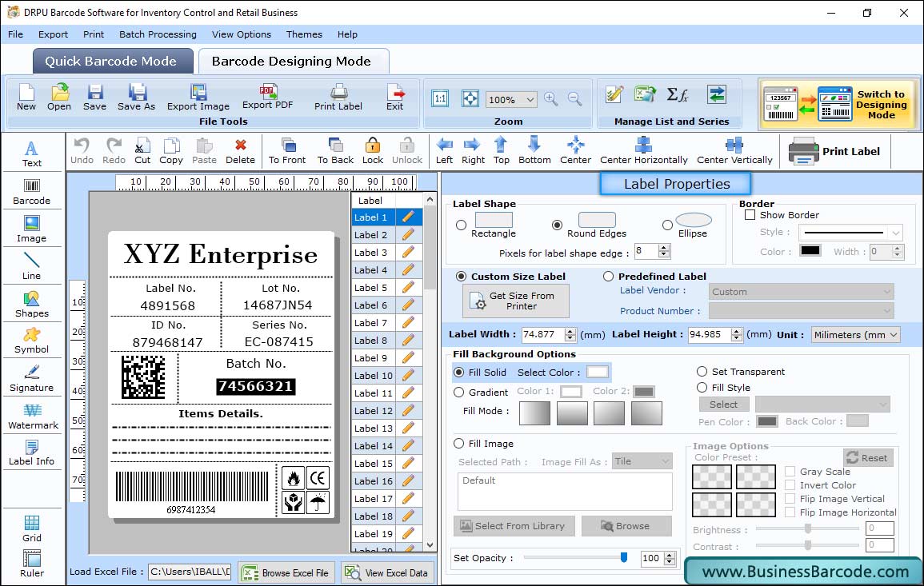Image resolution: width=924 pixels, height=586 pixels.
Task: Switch to Barcode Designing Mode tab
Action: (x=293, y=62)
